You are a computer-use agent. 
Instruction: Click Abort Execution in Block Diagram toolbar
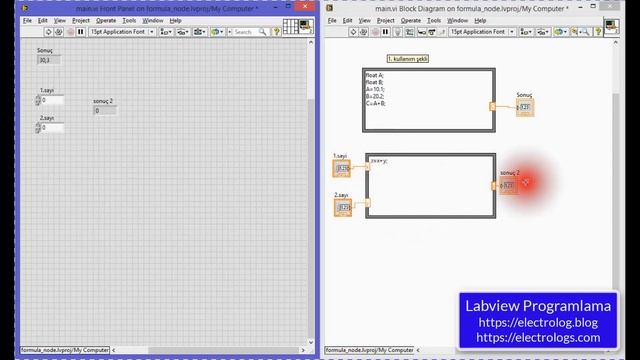click(x=375, y=32)
